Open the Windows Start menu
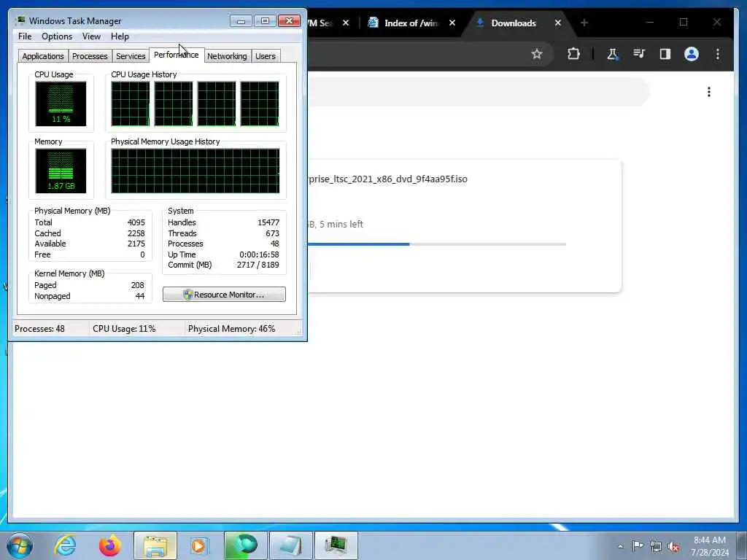Screen dimensions: 747x560 click(x=20, y=545)
